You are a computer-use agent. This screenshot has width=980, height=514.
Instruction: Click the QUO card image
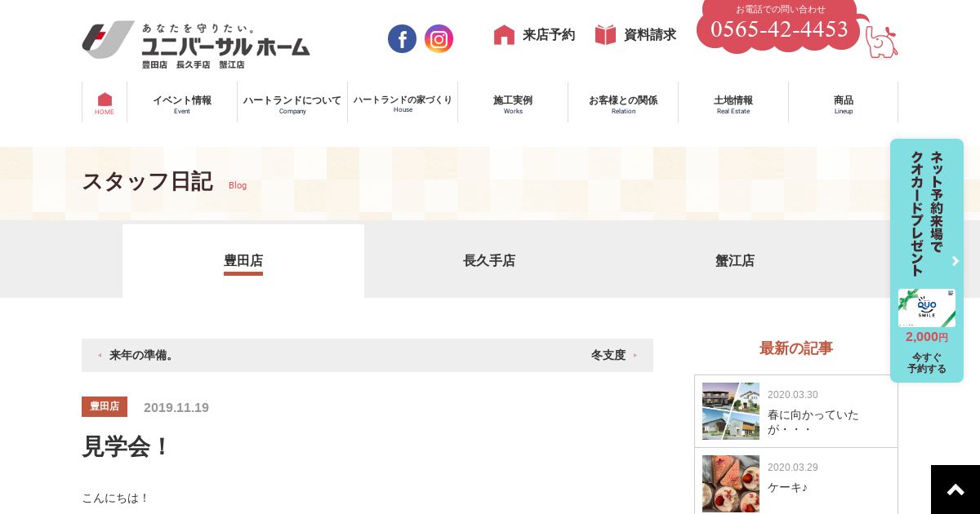pos(927,308)
